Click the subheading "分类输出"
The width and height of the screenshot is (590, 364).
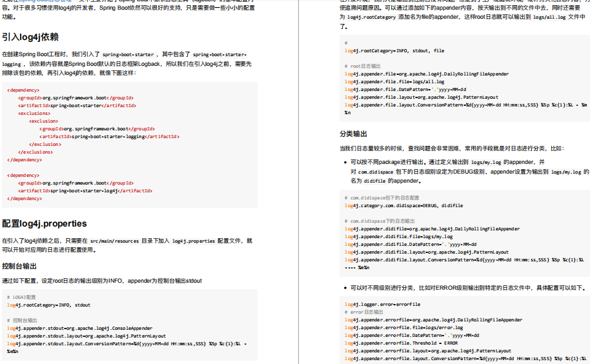point(353,134)
